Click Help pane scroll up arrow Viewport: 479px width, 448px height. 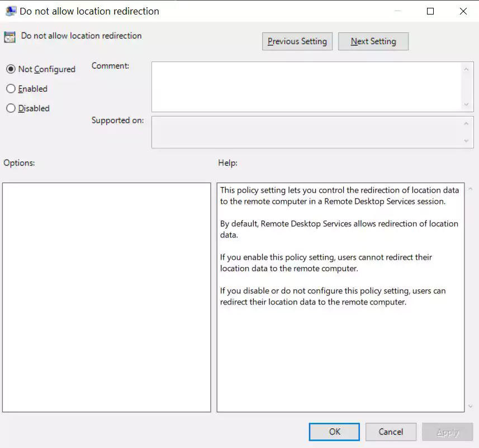coord(471,189)
